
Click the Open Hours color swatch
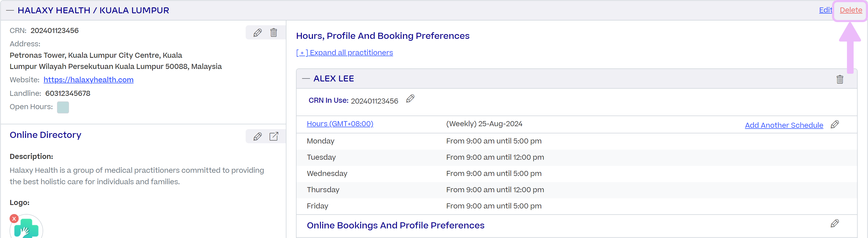click(x=63, y=107)
